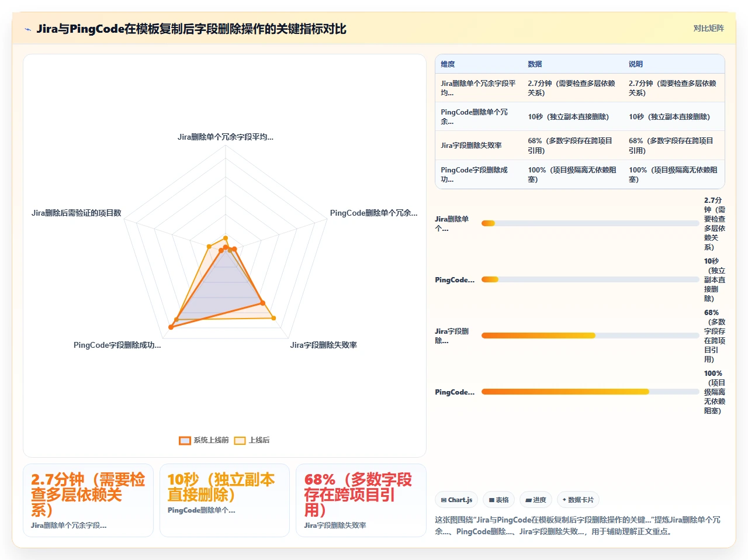Viewport: 748px width, 560px height.
Task: Click the radar label Jira字段删除失败率
Action: click(324, 345)
